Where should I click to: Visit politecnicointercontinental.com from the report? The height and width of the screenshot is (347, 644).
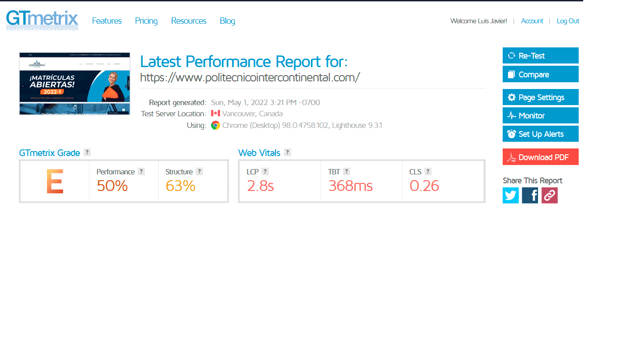(249, 77)
